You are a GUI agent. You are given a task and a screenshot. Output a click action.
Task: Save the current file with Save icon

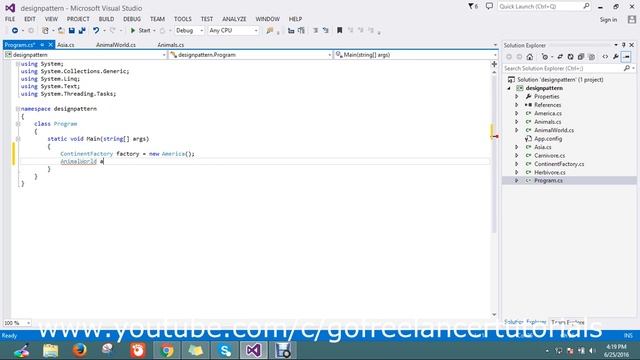(72, 31)
